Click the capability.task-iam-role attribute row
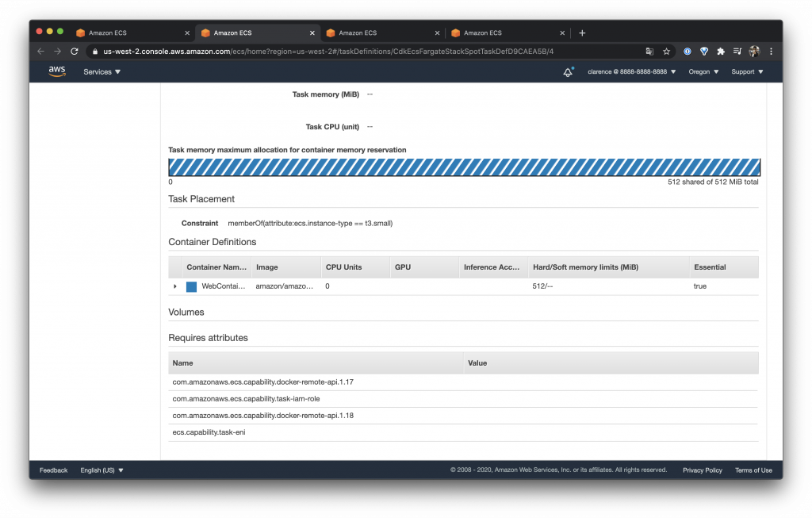812x518 pixels. 463,399
